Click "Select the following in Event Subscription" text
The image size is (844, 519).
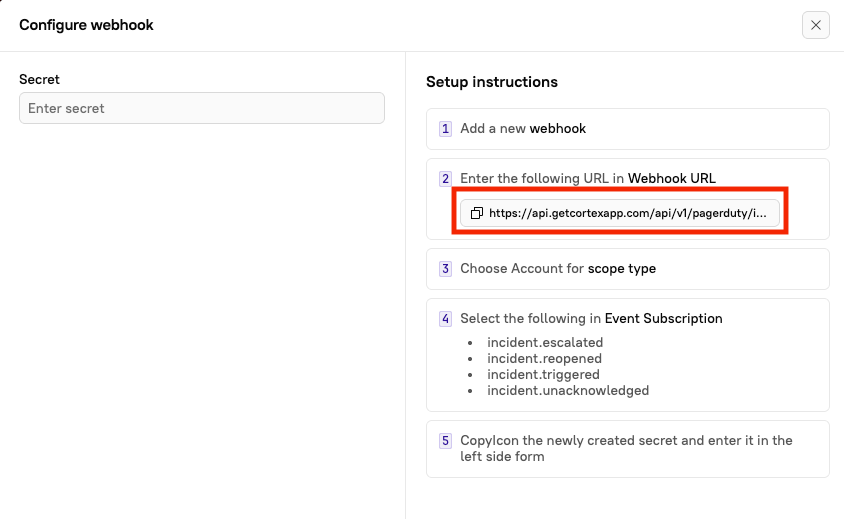591,318
